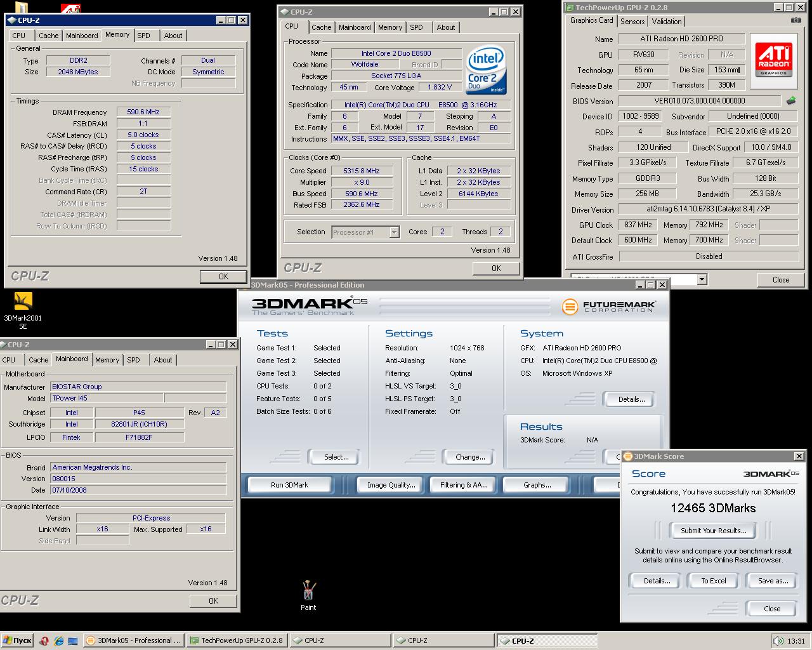Close the 3DMark Score dialog via Close button

tap(772, 608)
